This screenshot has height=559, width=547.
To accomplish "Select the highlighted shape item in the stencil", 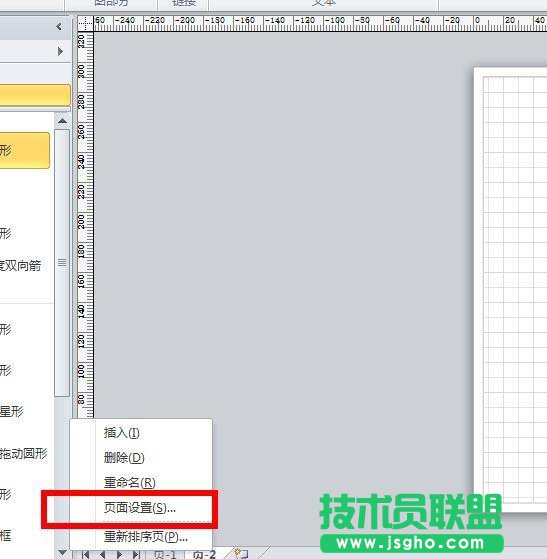I will [x=24, y=150].
